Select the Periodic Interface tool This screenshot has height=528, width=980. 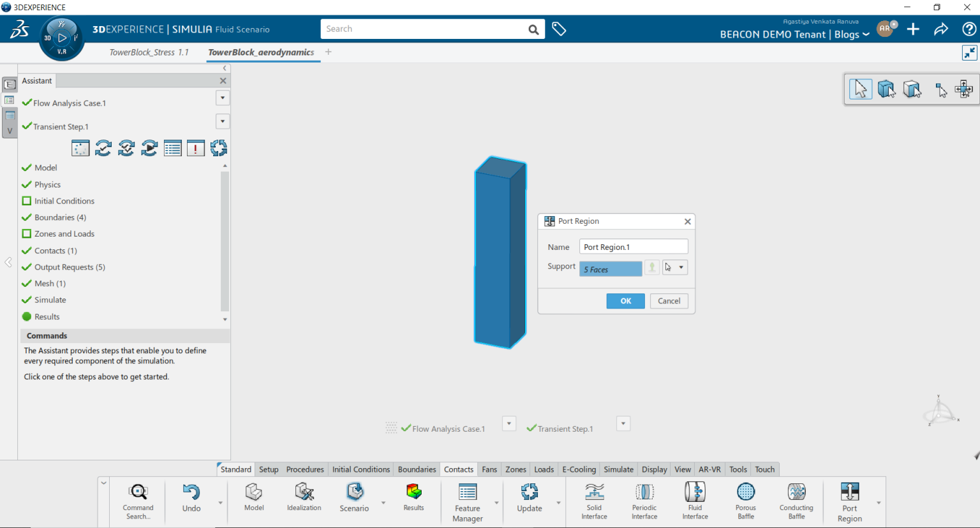644,501
